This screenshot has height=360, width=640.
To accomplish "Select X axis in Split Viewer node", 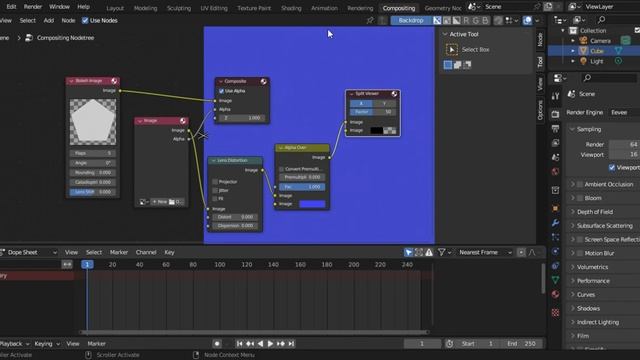I will pos(361,104).
